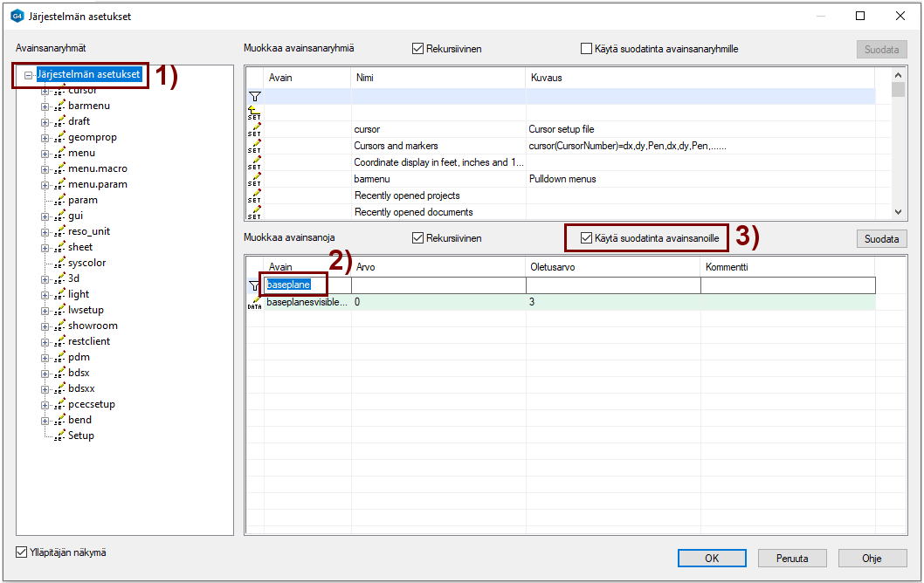Toggle the Ylläpitäjän näkymä checkbox
The height and width of the screenshot is (583, 924).
click(22, 552)
